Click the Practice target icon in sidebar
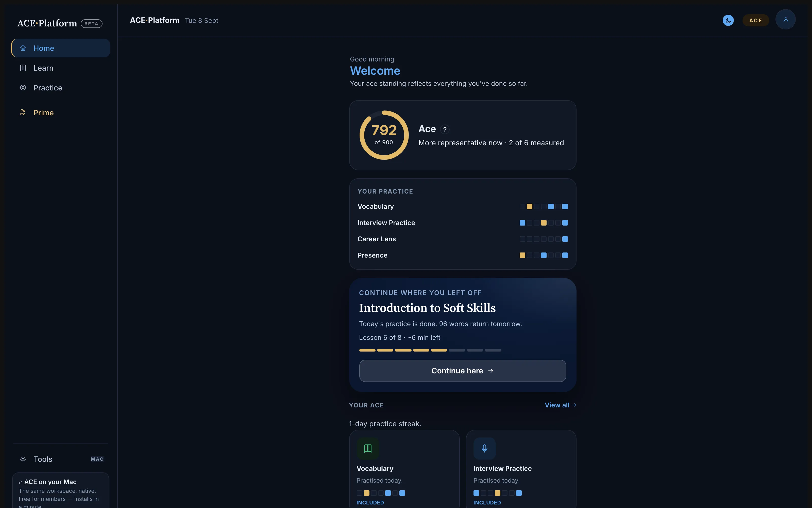 tap(23, 88)
